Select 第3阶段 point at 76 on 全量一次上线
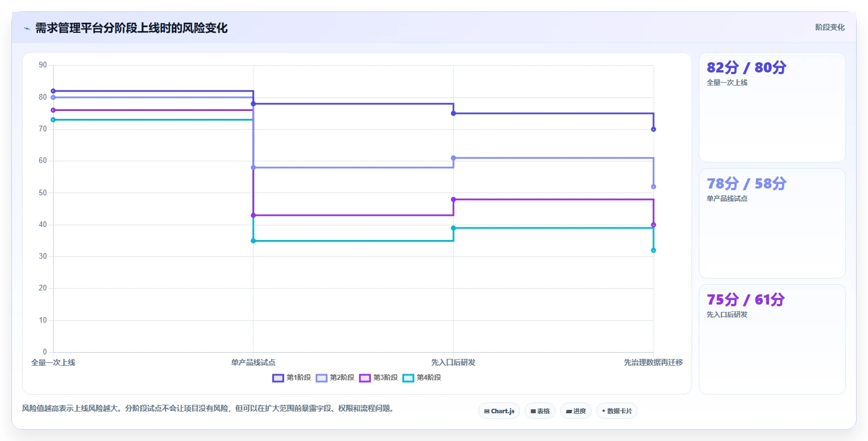 coord(53,110)
